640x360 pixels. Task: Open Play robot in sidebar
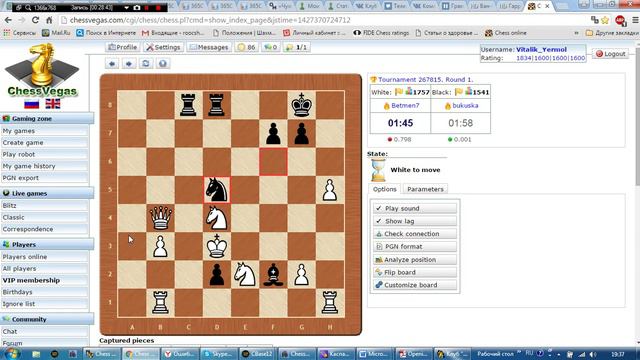tap(44, 154)
